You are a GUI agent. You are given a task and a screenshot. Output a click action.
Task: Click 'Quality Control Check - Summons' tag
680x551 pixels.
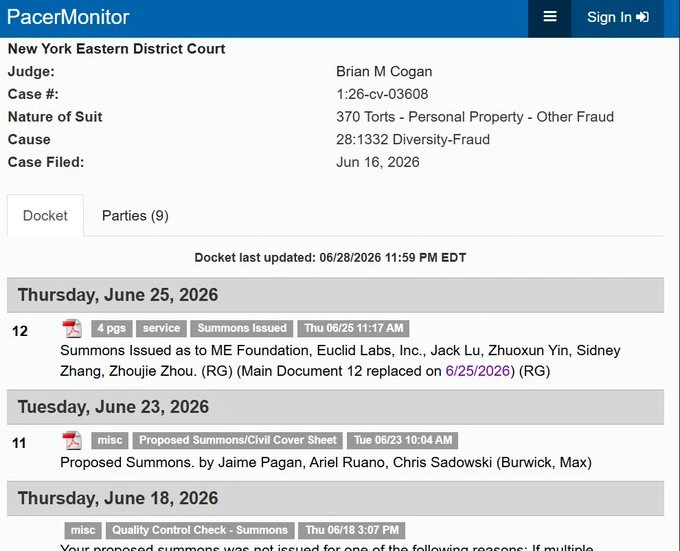coord(200,530)
